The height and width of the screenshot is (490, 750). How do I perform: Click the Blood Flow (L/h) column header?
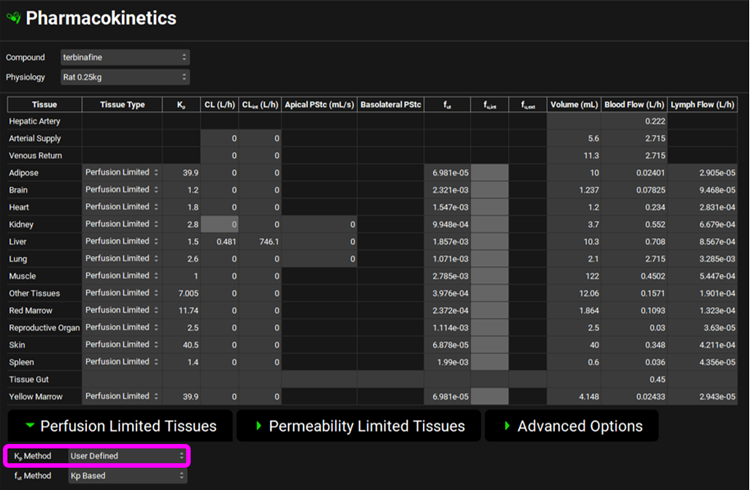(x=634, y=104)
